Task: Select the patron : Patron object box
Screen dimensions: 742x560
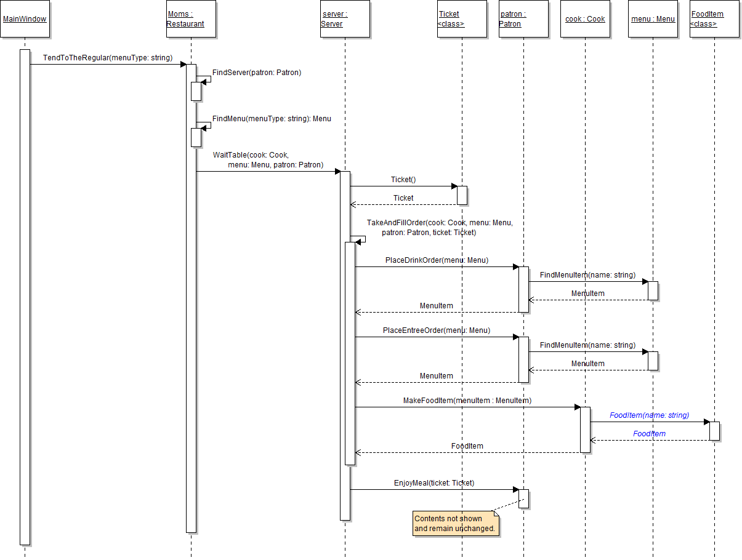Action: (523, 19)
